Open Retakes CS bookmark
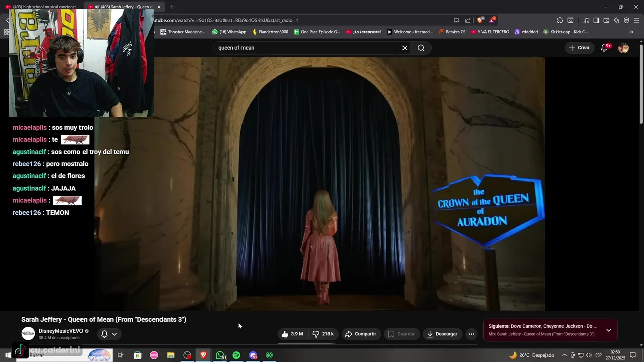Image resolution: width=644 pixels, height=362 pixels. tap(452, 32)
